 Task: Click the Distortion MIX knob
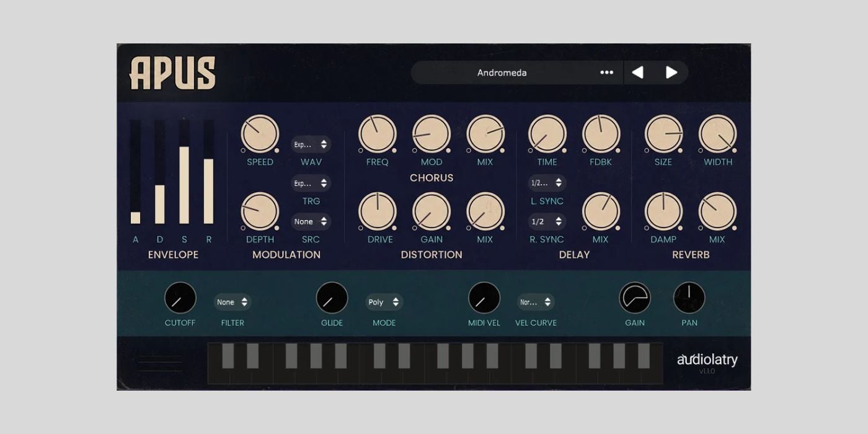(485, 211)
